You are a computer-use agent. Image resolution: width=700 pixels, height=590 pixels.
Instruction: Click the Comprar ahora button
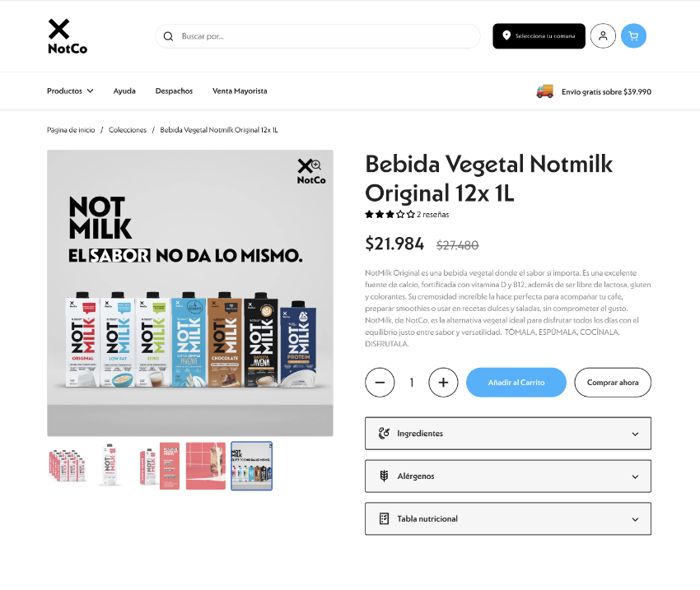tap(613, 382)
